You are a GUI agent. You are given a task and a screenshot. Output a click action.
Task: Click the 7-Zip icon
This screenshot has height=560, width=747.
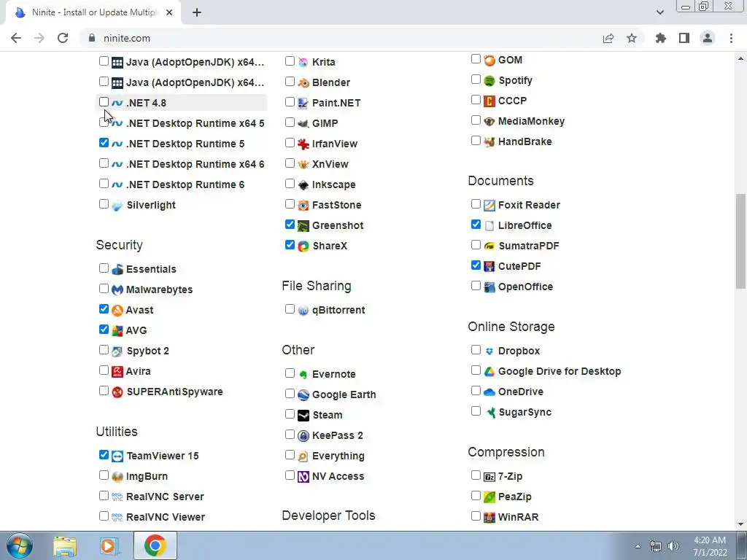point(489,477)
